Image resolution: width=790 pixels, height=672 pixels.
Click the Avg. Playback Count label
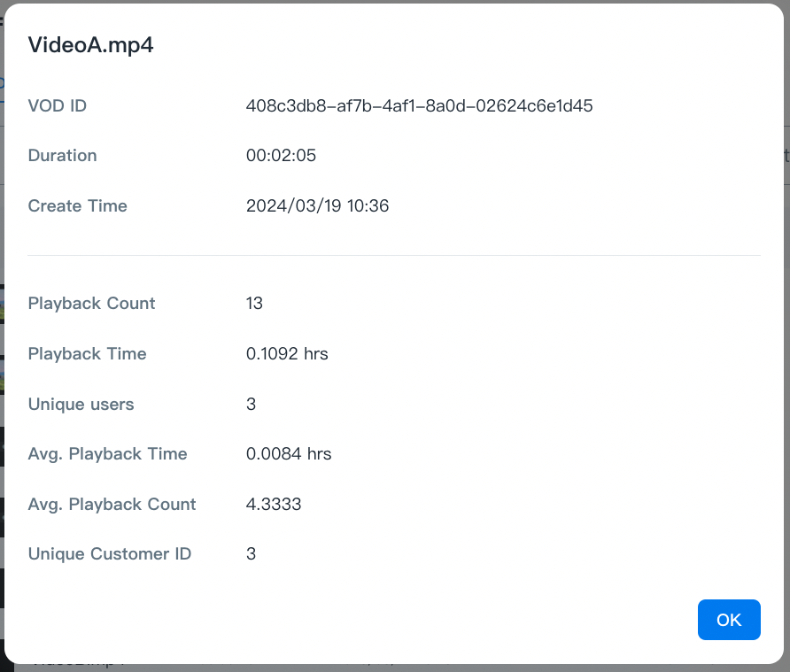click(x=112, y=505)
